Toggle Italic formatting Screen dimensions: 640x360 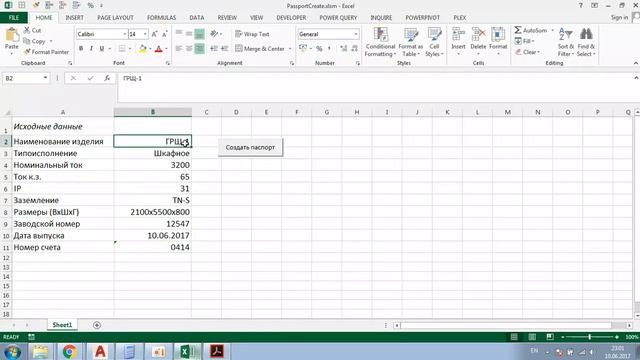pos(91,49)
